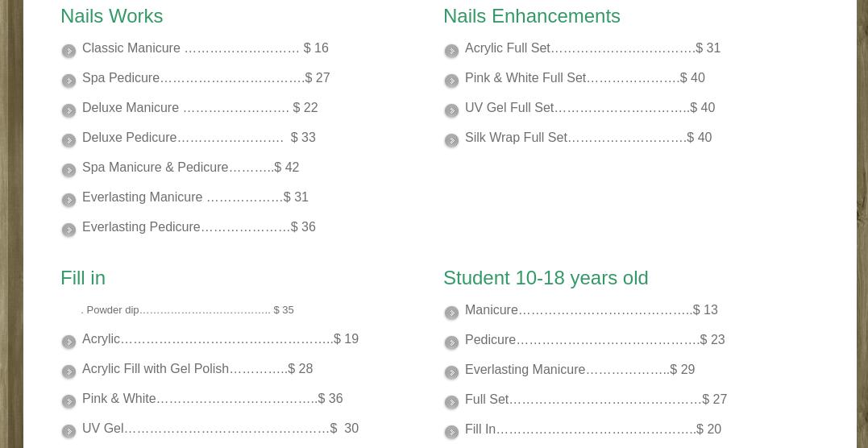This screenshot has height=448, width=868.
Task: Click the Nails Enhancements heading
Action: point(531,16)
